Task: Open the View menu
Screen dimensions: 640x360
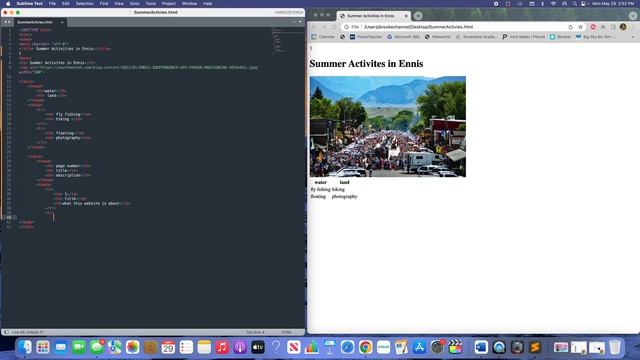Action: [119, 4]
